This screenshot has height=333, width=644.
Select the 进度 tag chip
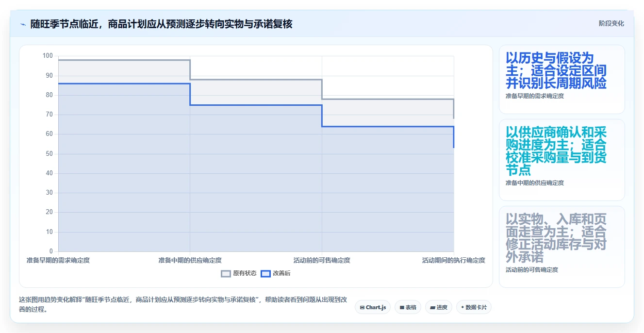click(439, 307)
